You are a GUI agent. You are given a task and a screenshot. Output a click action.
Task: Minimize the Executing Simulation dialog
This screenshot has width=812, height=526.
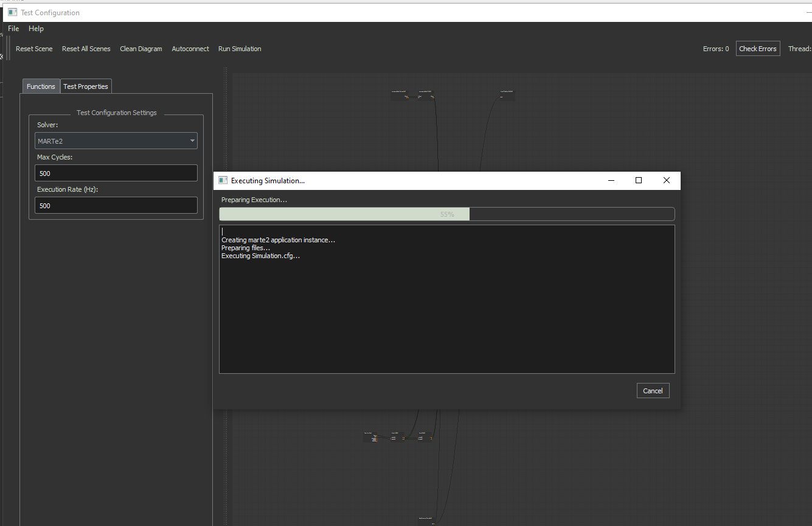click(x=611, y=181)
